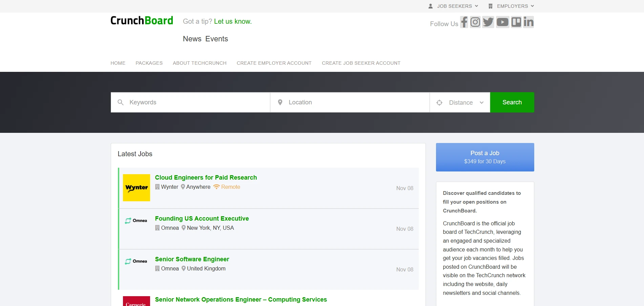Select Create Employer Account
Screen dimensions: 644x306
(x=274, y=63)
